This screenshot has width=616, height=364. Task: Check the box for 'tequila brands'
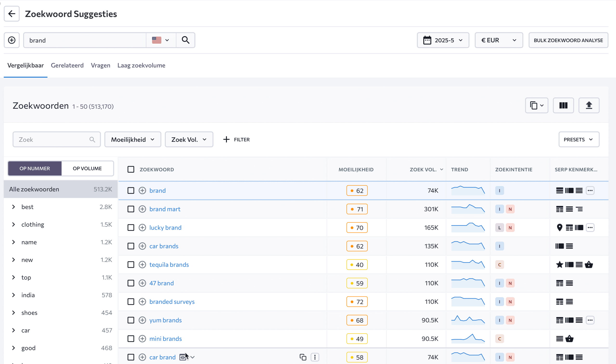(131, 265)
